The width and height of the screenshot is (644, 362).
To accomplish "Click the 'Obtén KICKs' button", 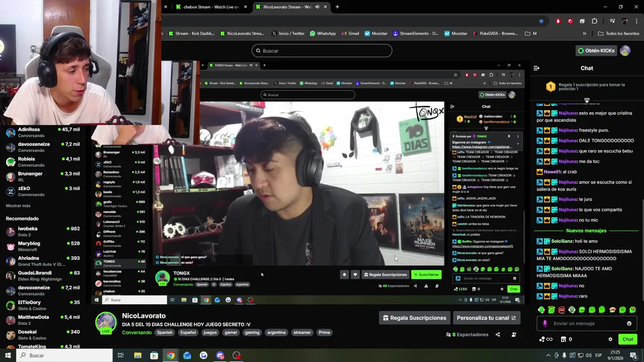I will click(596, 51).
